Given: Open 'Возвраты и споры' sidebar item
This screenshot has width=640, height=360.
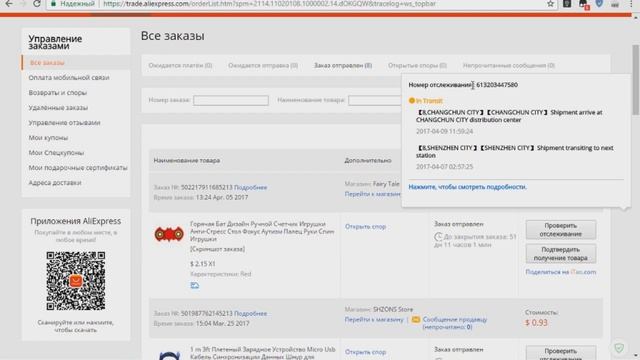Looking at the screenshot, I should pos(58,93).
